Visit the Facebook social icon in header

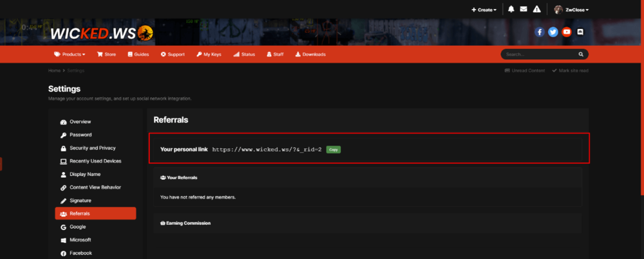coord(540,32)
